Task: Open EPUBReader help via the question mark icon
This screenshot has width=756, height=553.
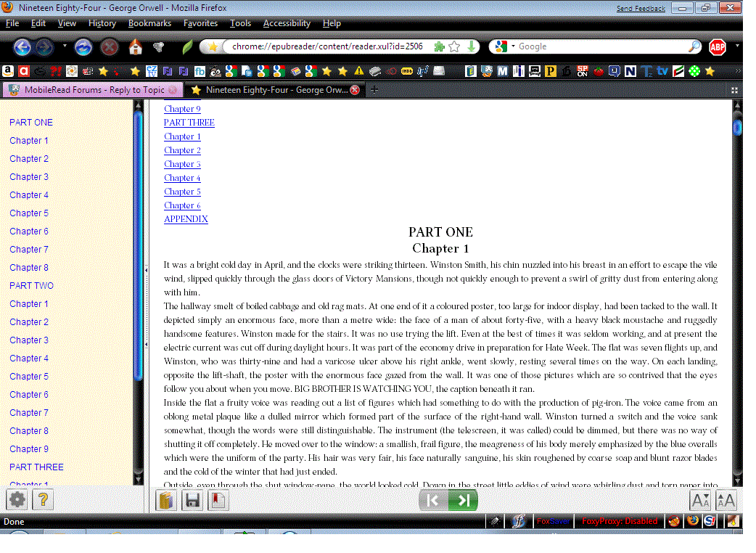Action: [43, 499]
